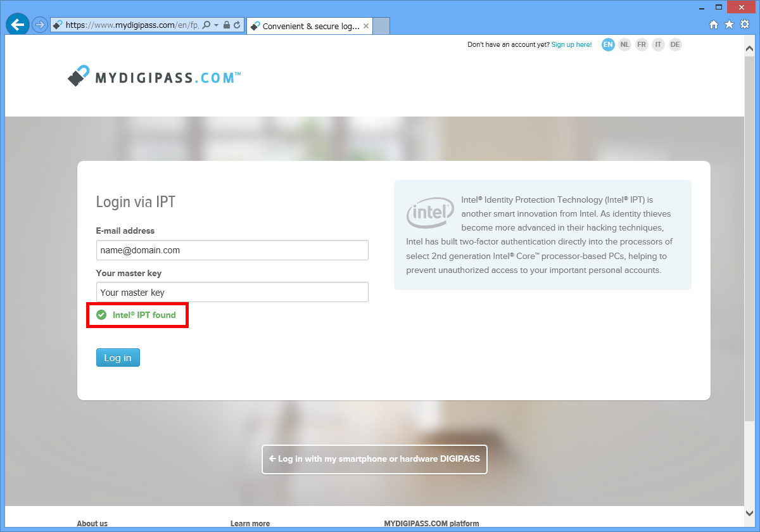The height and width of the screenshot is (532, 760).
Task: Click the search magnifier in address bar
Action: coord(207,25)
